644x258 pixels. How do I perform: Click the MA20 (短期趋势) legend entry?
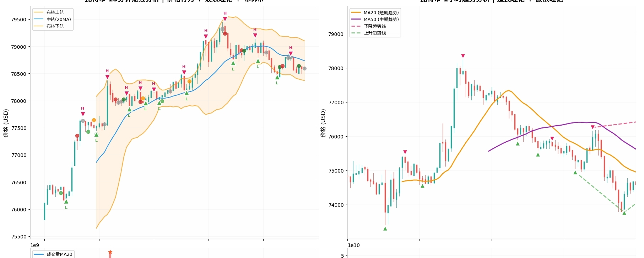[x=375, y=12]
